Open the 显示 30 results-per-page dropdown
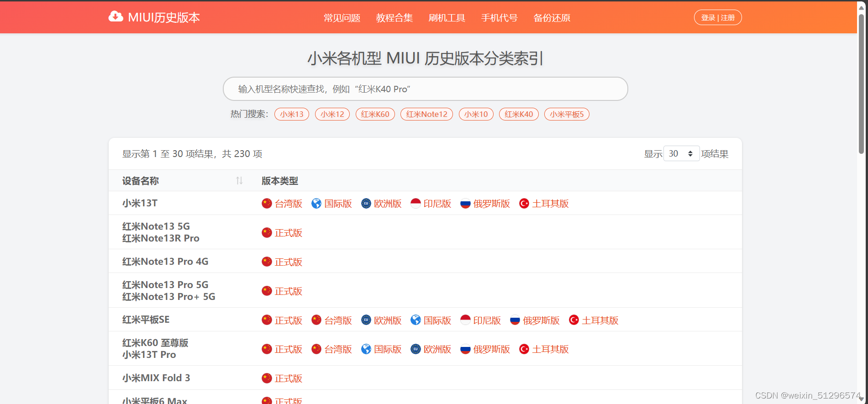This screenshot has height=404, width=868. [681, 154]
